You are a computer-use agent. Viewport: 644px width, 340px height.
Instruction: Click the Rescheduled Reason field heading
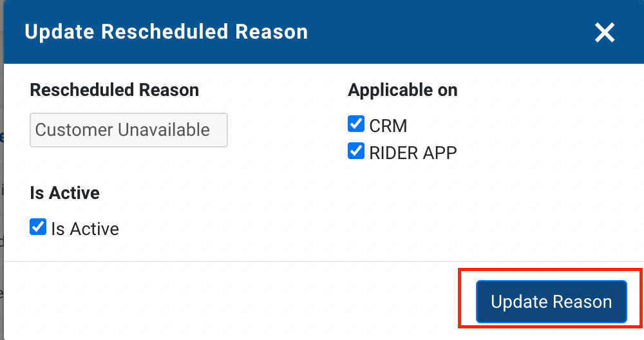pos(114,90)
